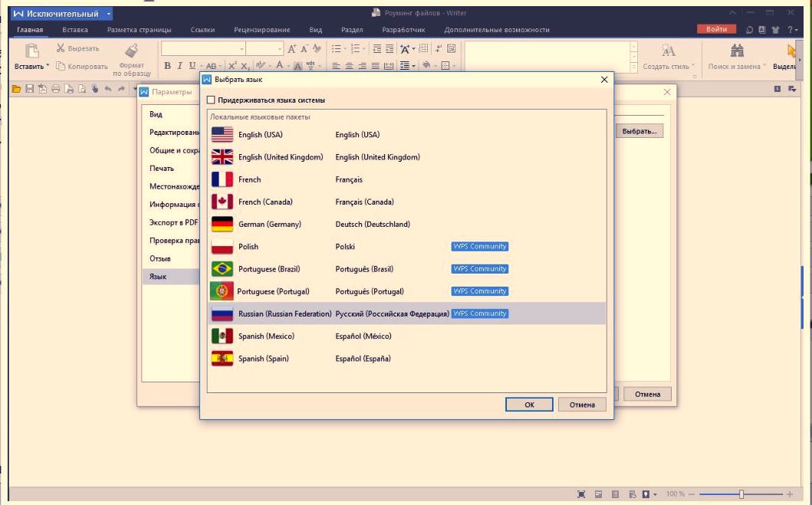Viewport: 812px width, 505px height.
Task: Toggle Underline formatting
Action: tap(192, 66)
